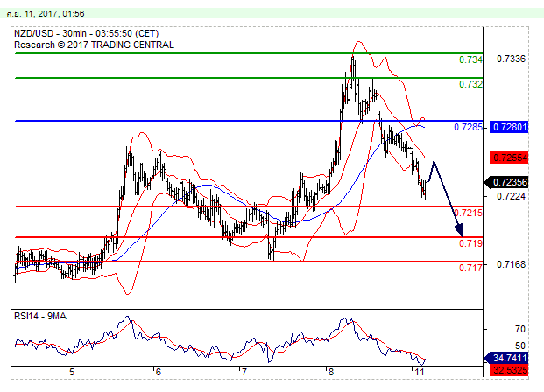Viewport: 544px width, 392px height.
Task: Click the green resistance label 0.732
Action: [470, 84]
